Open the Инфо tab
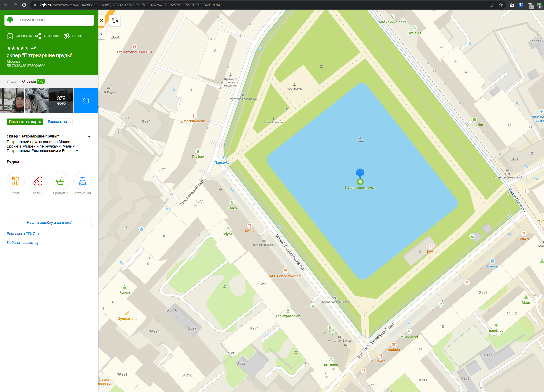This screenshot has width=544, height=392. point(12,81)
